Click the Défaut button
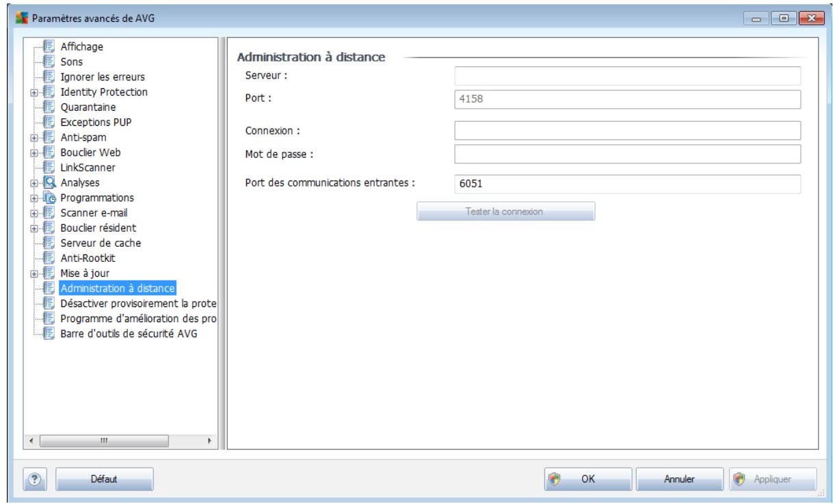The width and height of the screenshot is (833, 504). (104, 479)
